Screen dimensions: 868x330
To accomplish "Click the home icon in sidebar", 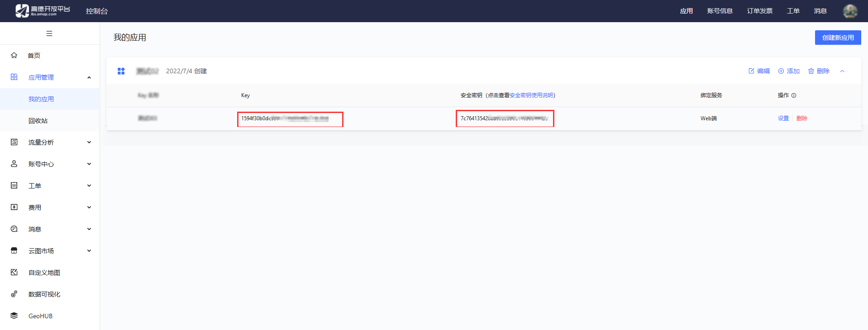I will point(14,55).
